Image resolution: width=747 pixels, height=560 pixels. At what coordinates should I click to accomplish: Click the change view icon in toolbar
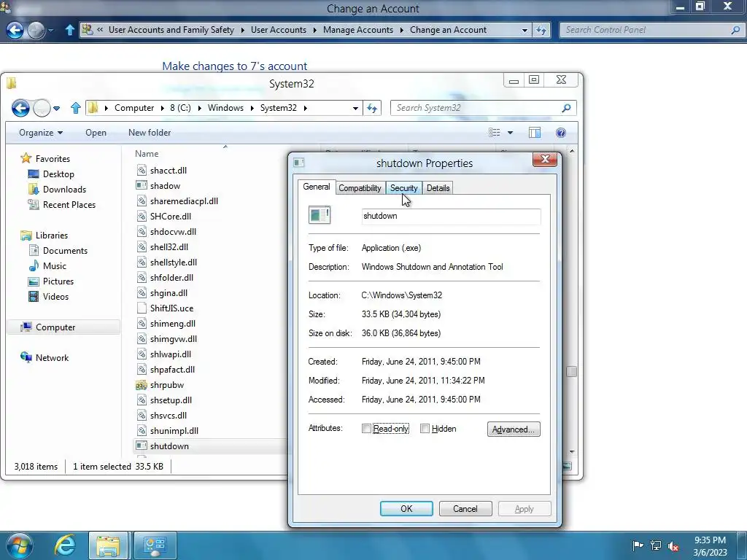click(x=495, y=133)
